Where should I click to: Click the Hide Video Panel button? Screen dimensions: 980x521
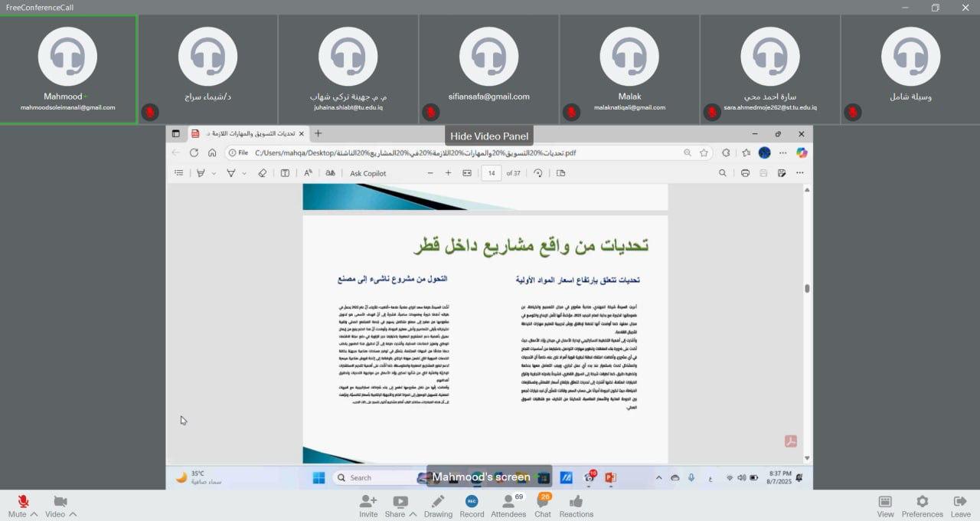point(489,136)
